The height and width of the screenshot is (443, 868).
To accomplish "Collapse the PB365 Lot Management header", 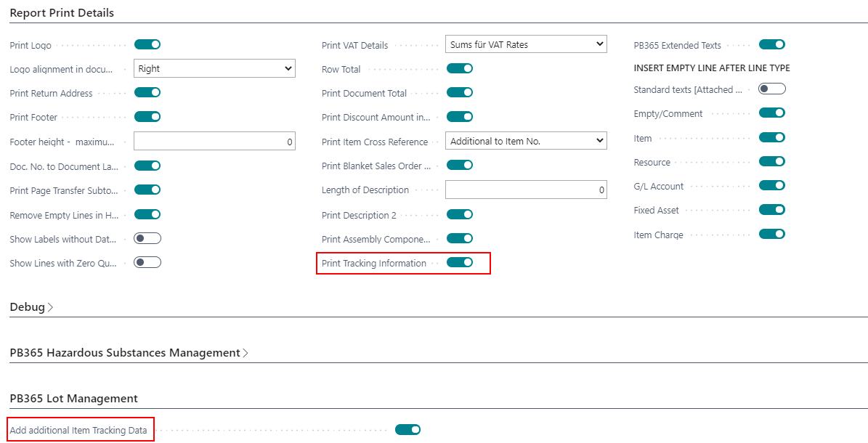I will point(73,398).
